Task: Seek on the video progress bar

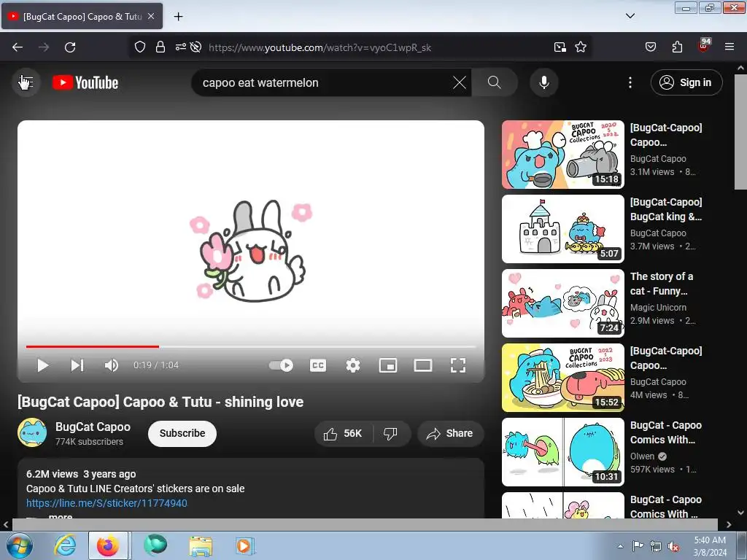Action: click(251, 346)
